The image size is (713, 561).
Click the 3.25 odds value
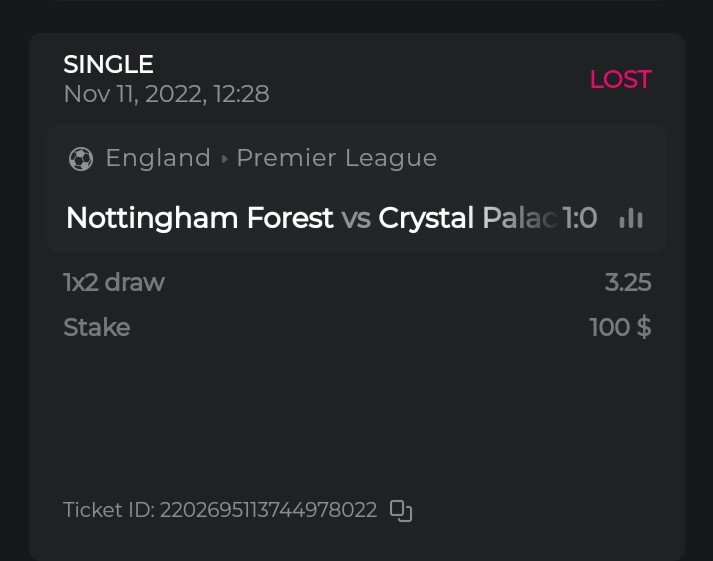[628, 283]
